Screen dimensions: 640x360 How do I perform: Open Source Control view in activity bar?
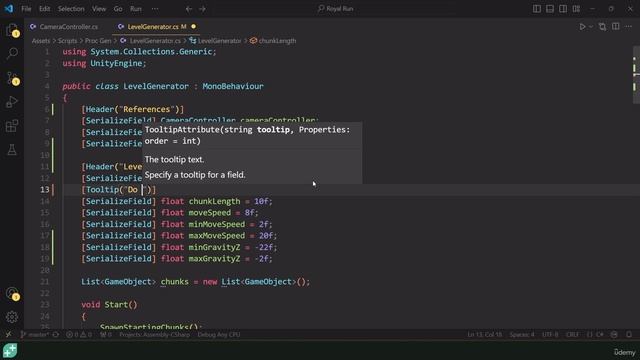coord(12,78)
